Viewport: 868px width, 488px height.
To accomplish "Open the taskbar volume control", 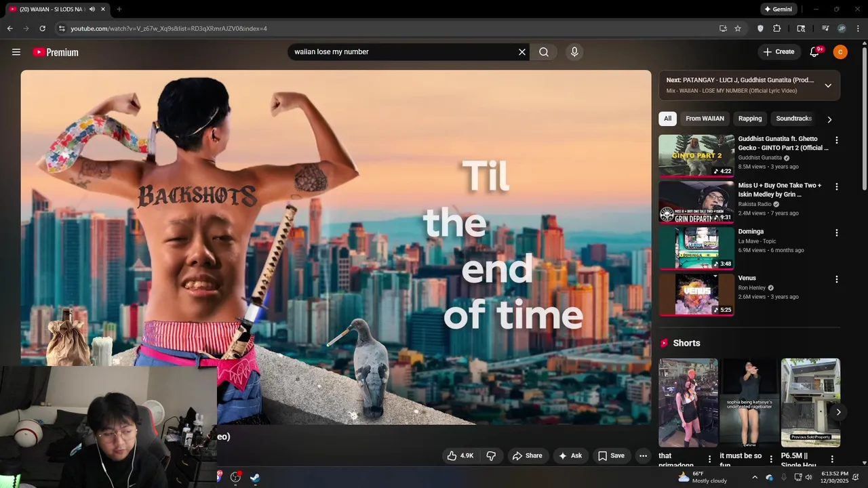I will click(808, 477).
